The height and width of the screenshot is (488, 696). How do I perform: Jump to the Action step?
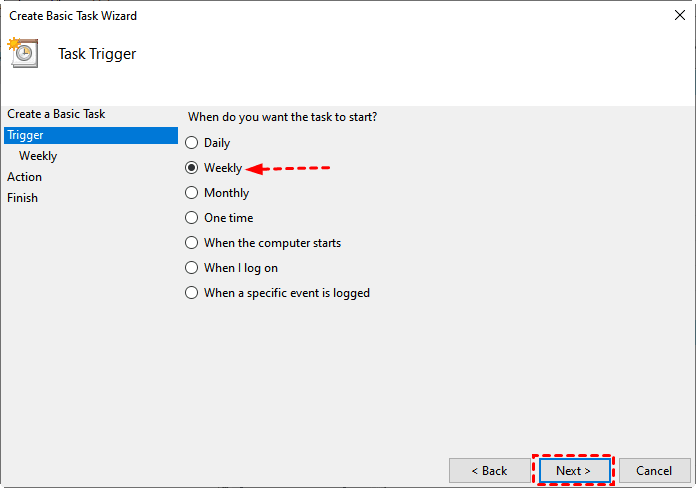(x=25, y=177)
